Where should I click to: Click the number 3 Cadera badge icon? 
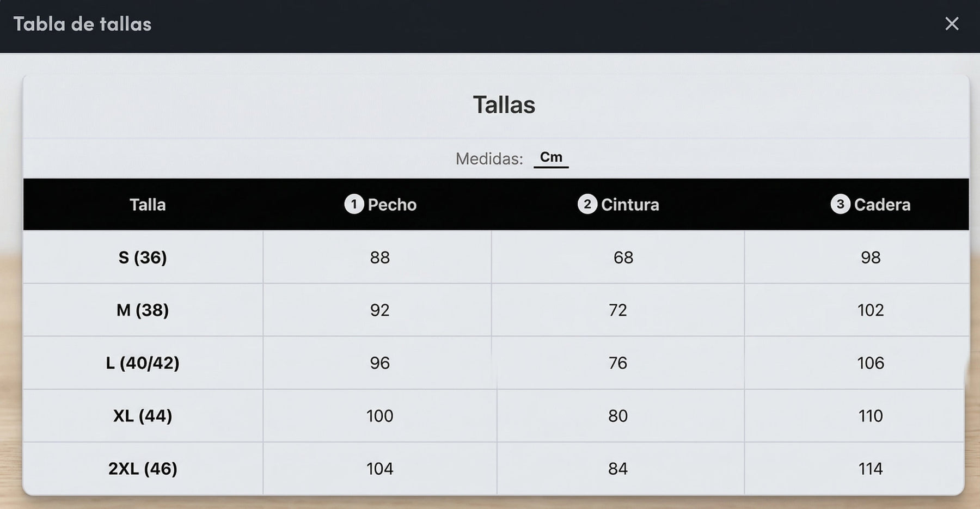pyautogui.click(x=840, y=204)
